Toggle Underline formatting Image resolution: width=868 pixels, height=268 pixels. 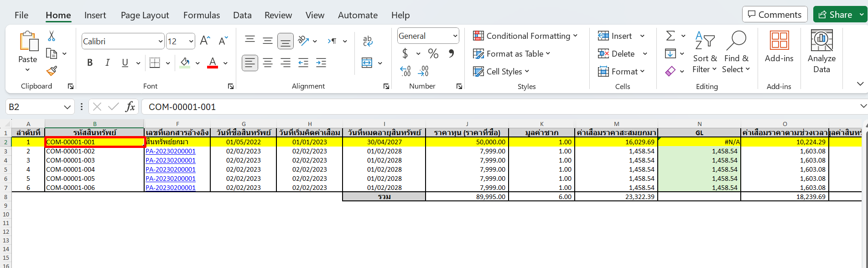coord(125,63)
